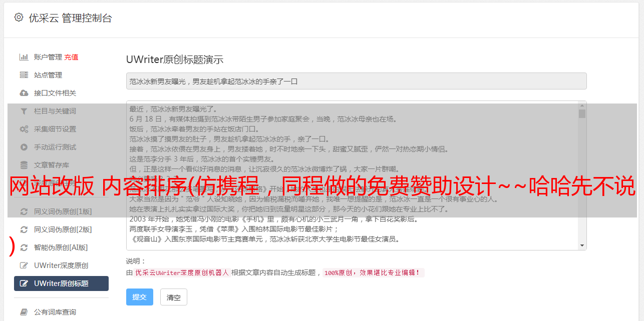This screenshot has width=644, height=321.
Task: Click the 接口文件相关 cloud upload icon
Action: tap(24, 93)
